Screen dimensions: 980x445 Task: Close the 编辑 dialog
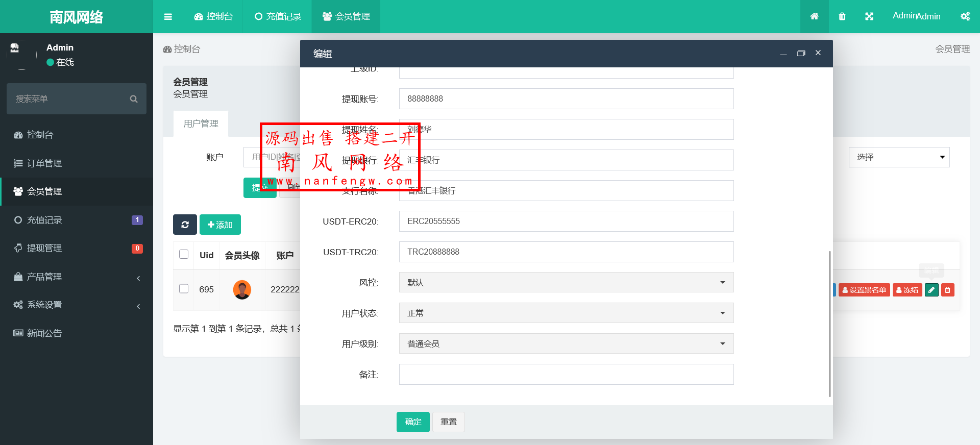tap(818, 53)
